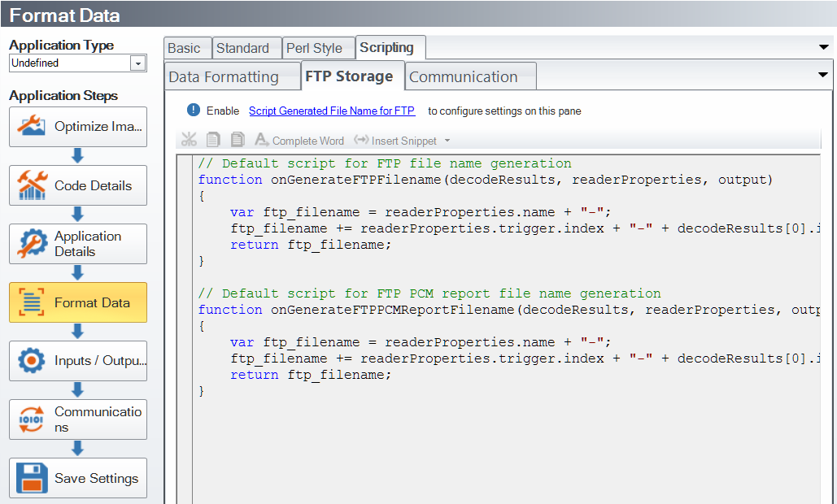Click the Paste icon in the script toolbar

pos(238,141)
